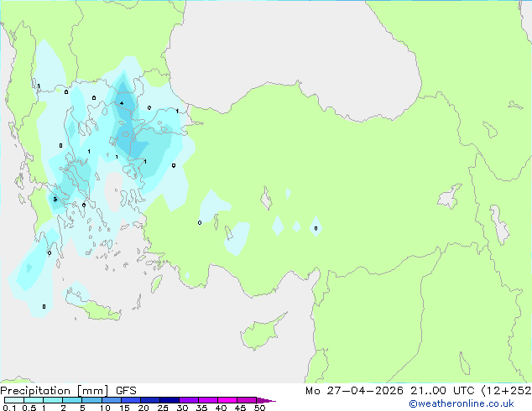Pick the 30–35 mm purple legend swatch

pos(188,400)
